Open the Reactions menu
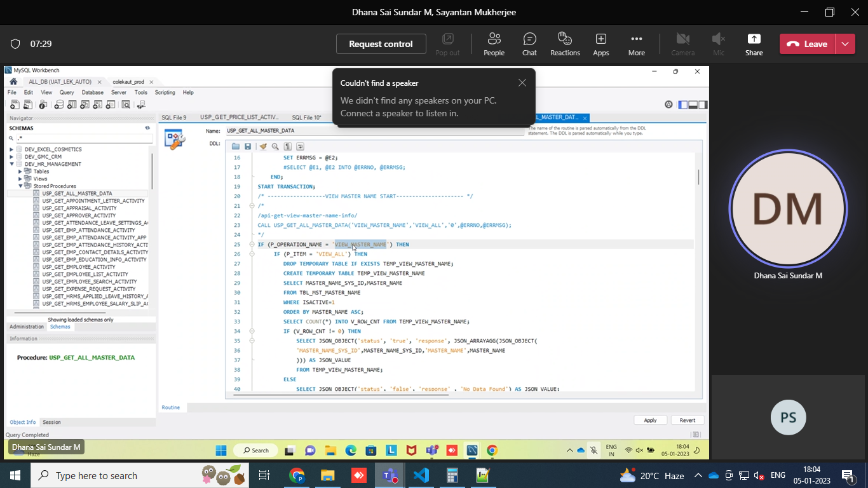The width and height of the screenshot is (868, 488). [565, 44]
